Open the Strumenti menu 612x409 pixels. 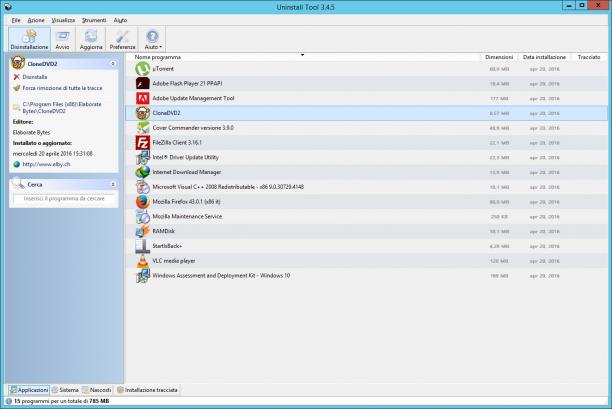click(94, 20)
